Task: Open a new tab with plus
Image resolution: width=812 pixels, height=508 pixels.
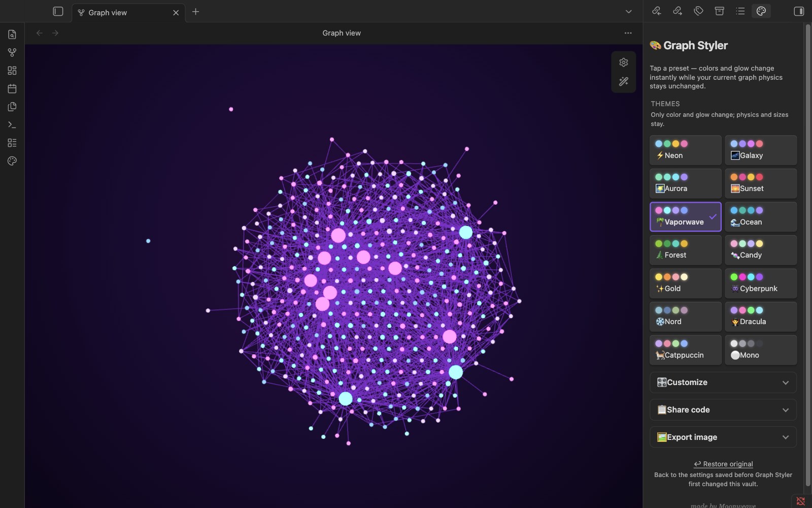Action: [x=195, y=12]
